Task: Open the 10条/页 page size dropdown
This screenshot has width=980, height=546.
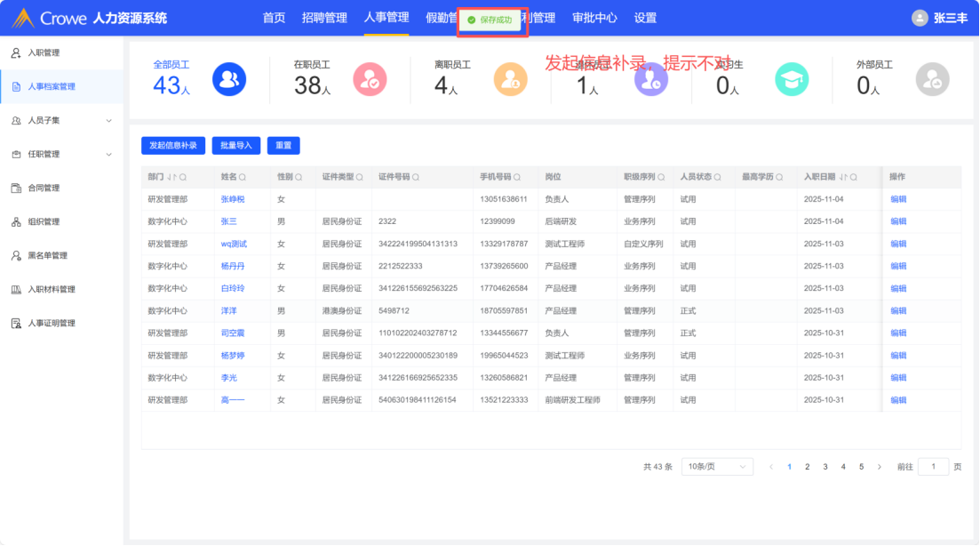Action: click(717, 467)
